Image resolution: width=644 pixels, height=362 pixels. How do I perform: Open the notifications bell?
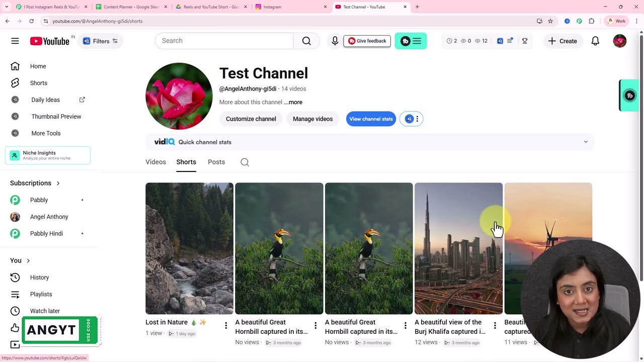(x=595, y=41)
